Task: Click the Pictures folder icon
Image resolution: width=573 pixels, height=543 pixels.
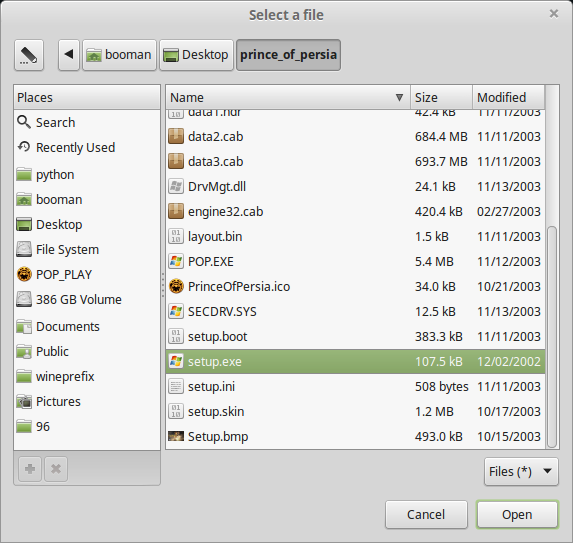Action: [x=24, y=401]
